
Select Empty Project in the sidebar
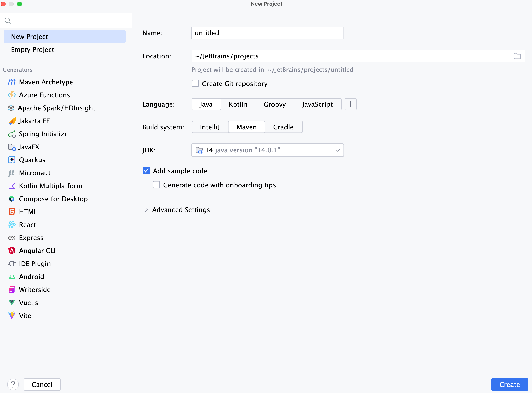click(x=65, y=50)
